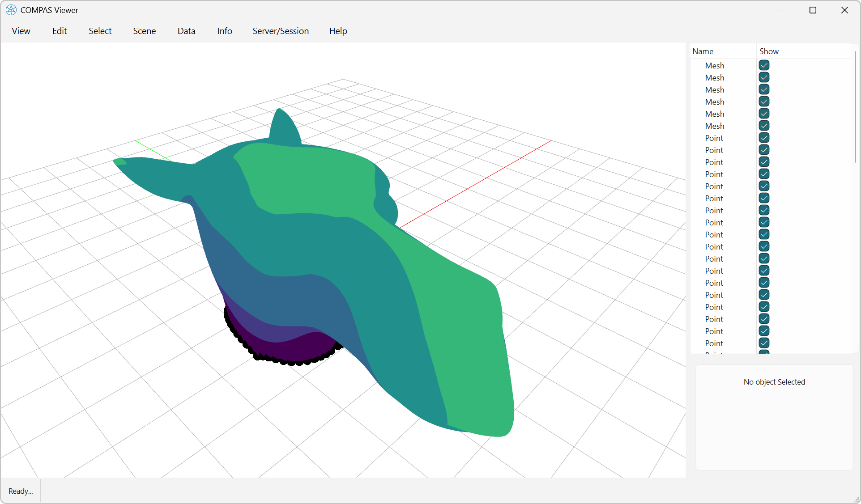Click the dog mesh in the 3D viewport
The height and width of the screenshot is (504, 861).
[x=313, y=246]
